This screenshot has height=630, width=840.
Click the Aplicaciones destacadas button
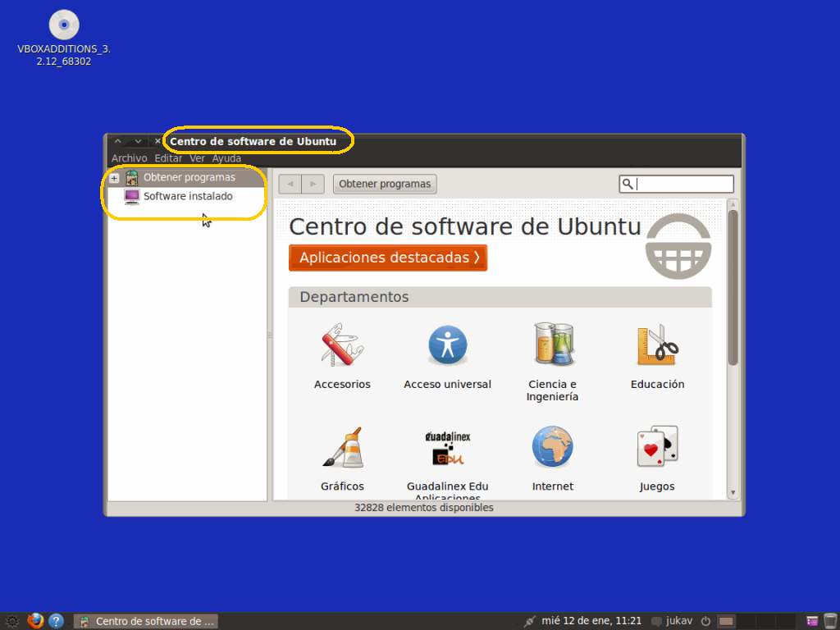click(388, 258)
